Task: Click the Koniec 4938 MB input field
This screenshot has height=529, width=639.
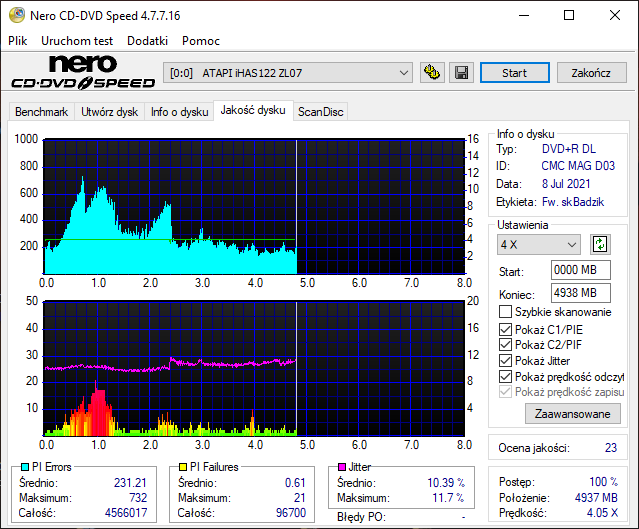Action: point(581,293)
